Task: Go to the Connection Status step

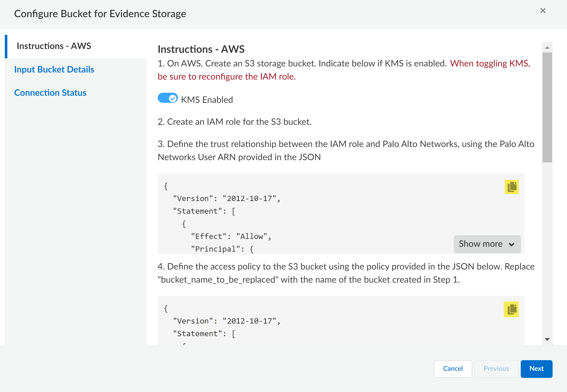Action: (x=50, y=93)
